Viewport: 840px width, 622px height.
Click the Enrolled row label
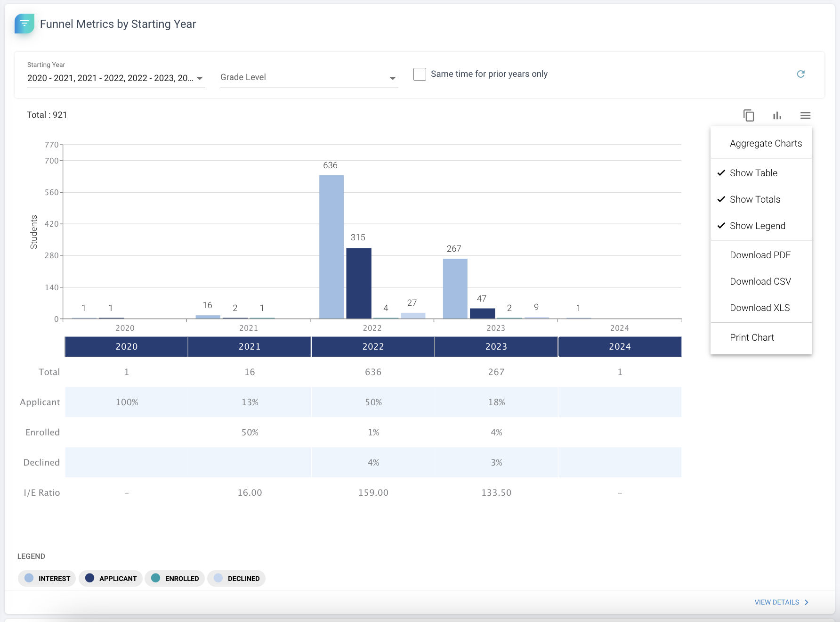(x=42, y=432)
